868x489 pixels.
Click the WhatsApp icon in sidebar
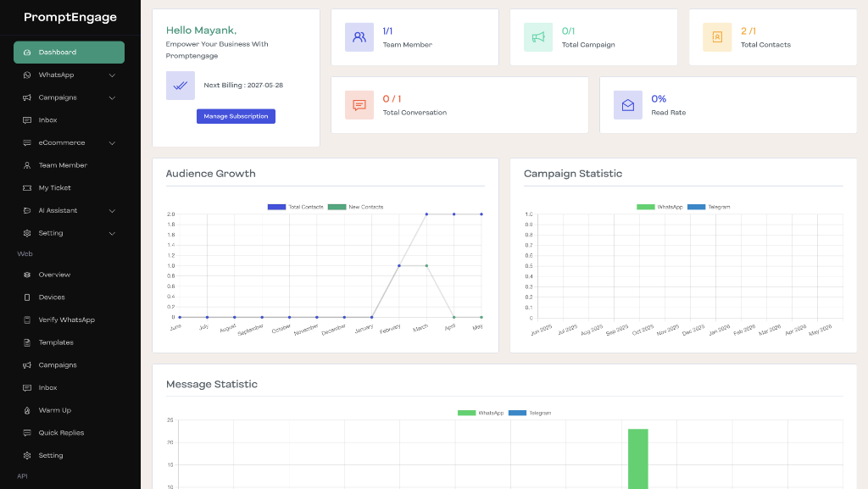tap(27, 75)
